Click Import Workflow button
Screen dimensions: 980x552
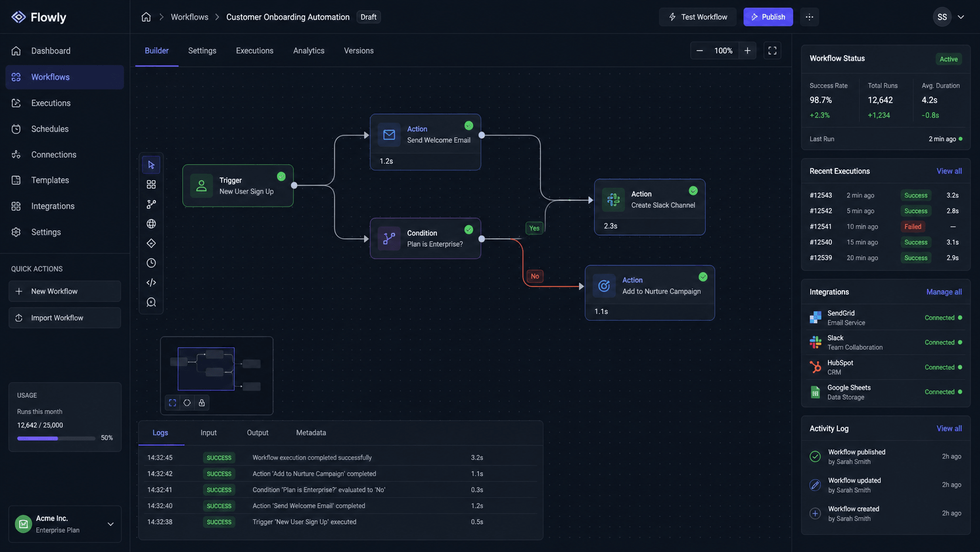[65, 318]
